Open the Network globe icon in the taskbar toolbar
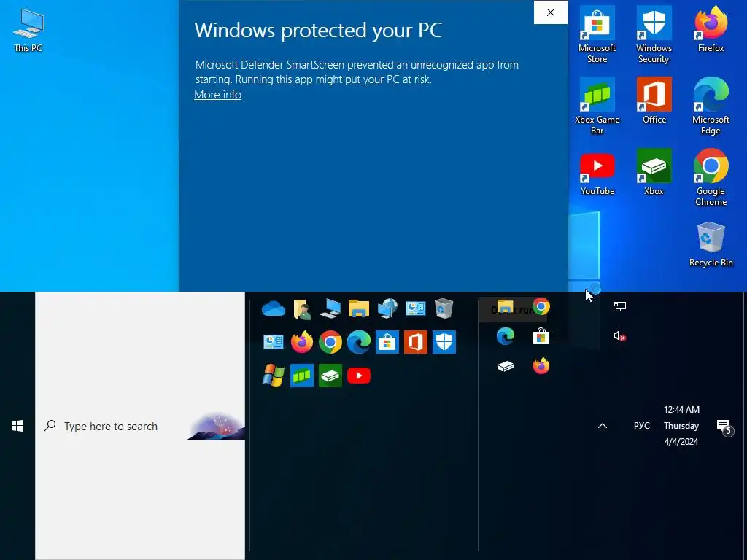747x560 pixels. (x=387, y=308)
